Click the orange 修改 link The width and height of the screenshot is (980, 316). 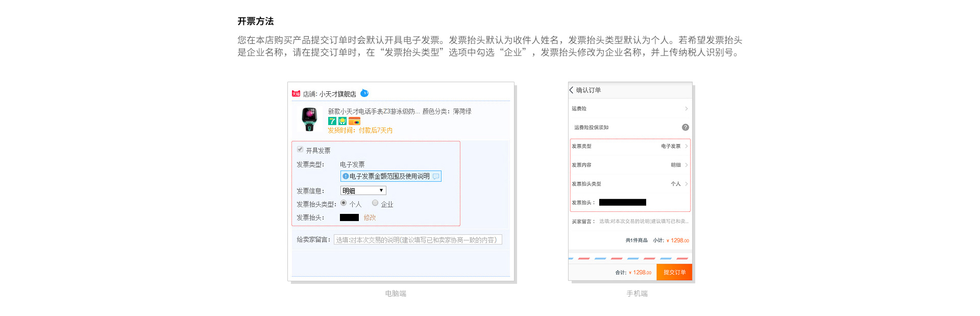pyautogui.click(x=370, y=217)
